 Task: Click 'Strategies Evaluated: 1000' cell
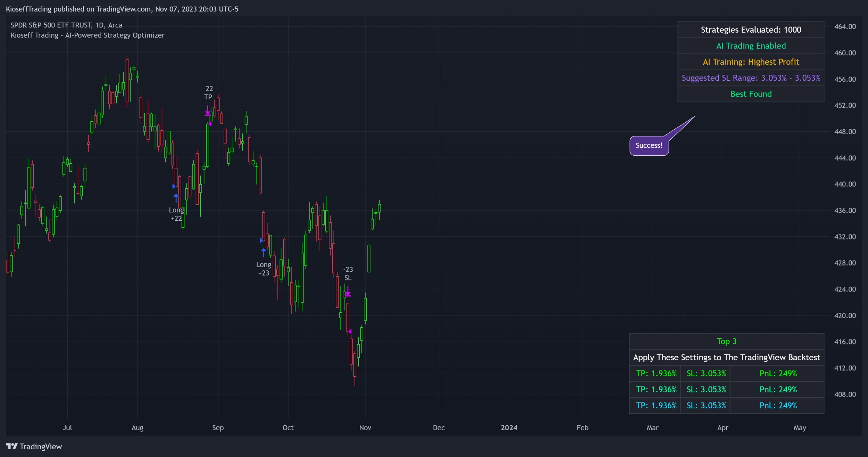(751, 30)
